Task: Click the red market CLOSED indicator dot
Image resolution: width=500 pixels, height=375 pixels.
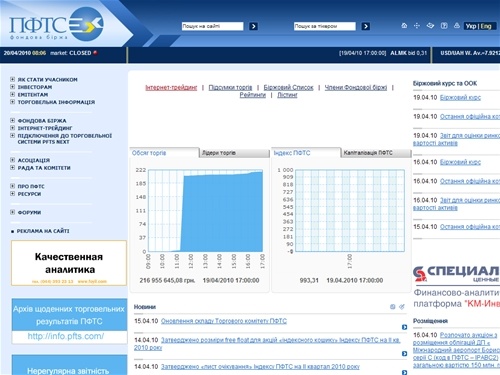Action: point(95,53)
